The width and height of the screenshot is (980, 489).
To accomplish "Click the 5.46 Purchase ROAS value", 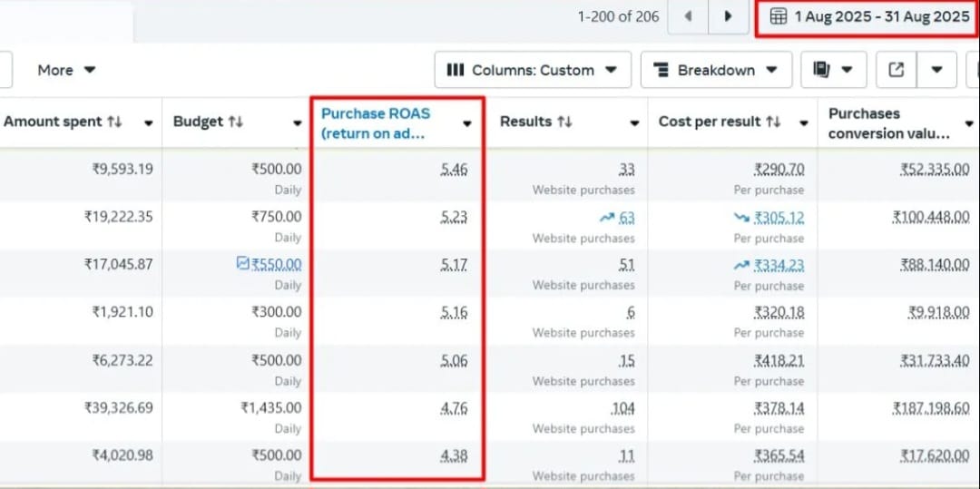I will [x=454, y=170].
